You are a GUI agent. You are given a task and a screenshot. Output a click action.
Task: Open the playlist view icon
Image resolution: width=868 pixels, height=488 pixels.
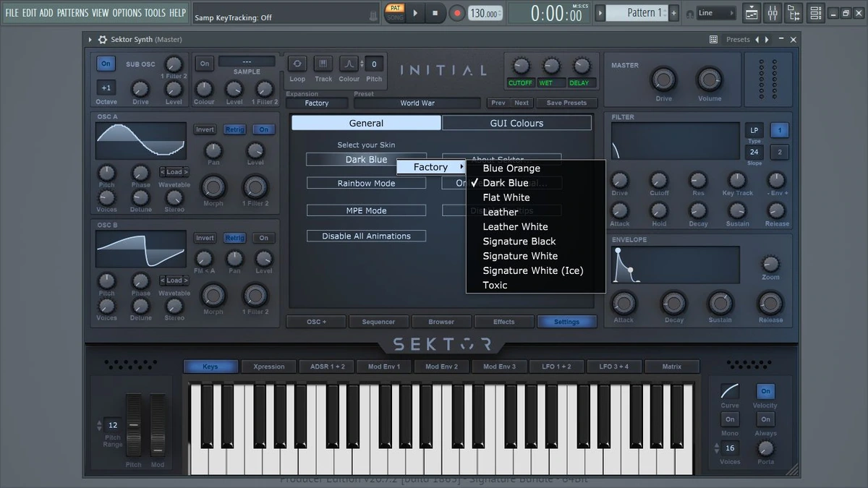click(x=752, y=12)
